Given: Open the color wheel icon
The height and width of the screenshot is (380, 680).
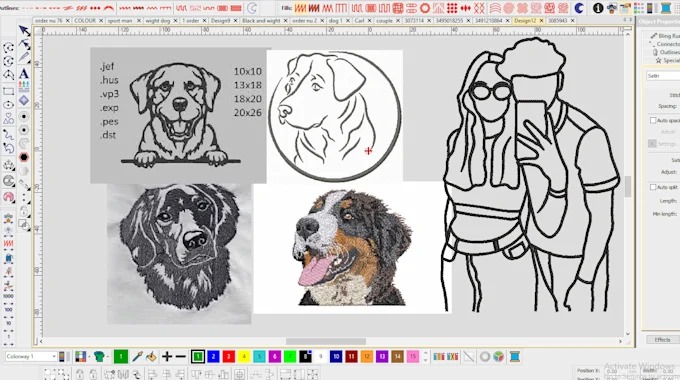Looking at the screenshot, I should click(x=499, y=357).
